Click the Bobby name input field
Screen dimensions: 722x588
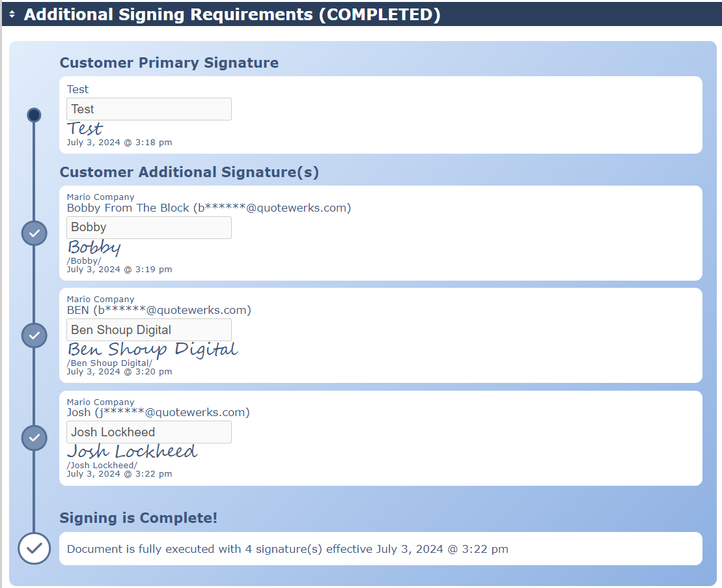coord(148,227)
